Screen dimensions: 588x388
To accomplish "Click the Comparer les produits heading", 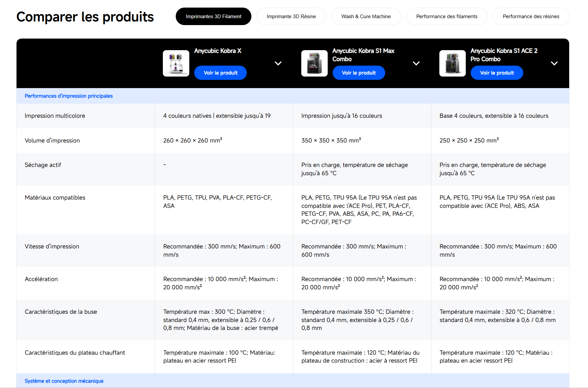I will point(85,17).
